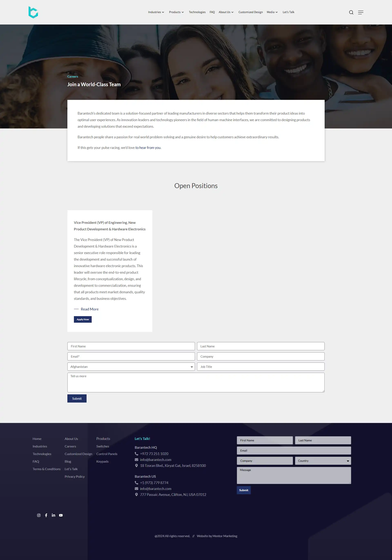Expand the Products dropdown menu
Screen dimensions: 392x560
click(176, 12)
